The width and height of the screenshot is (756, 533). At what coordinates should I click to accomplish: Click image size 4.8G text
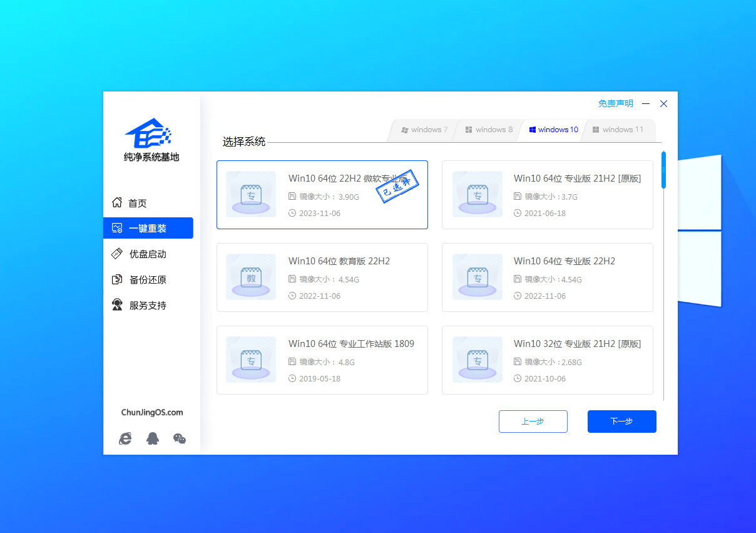pos(347,362)
